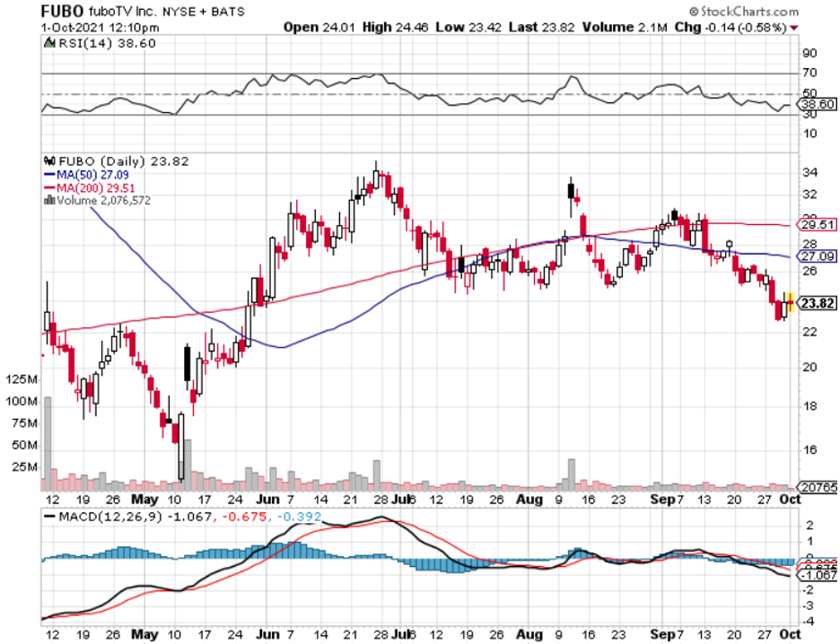Click the black line marker before MACD(12,26,9)
This screenshot has width=840, height=644.
click(x=49, y=518)
